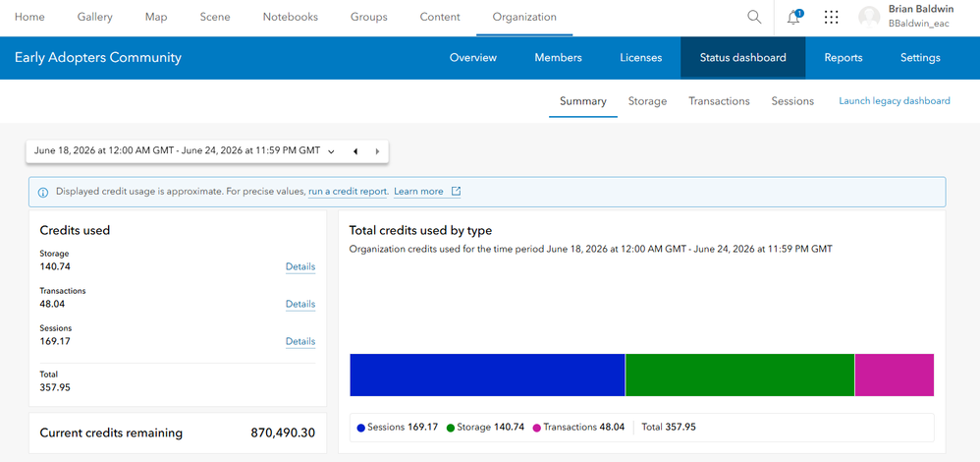Open Details for Sessions credits
Screen dimensions: 980x462
tap(300, 342)
